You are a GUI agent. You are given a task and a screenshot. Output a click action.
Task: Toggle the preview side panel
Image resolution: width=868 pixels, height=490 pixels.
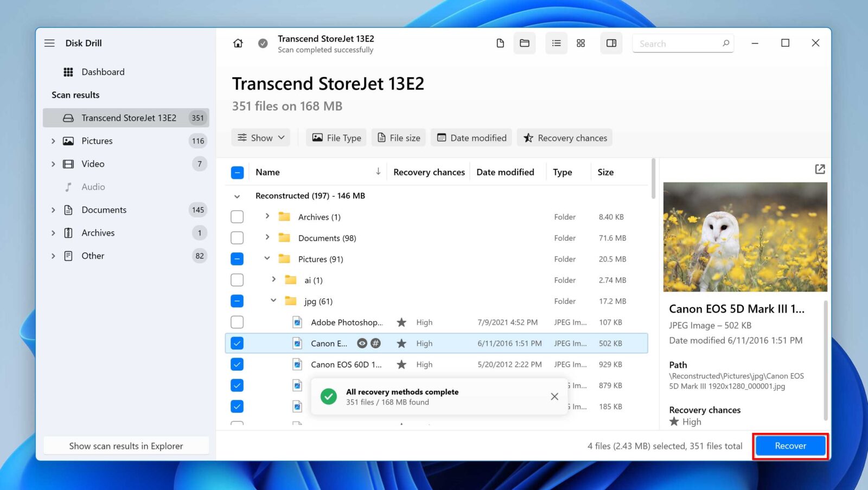pyautogui.click(x=611, y=43)
